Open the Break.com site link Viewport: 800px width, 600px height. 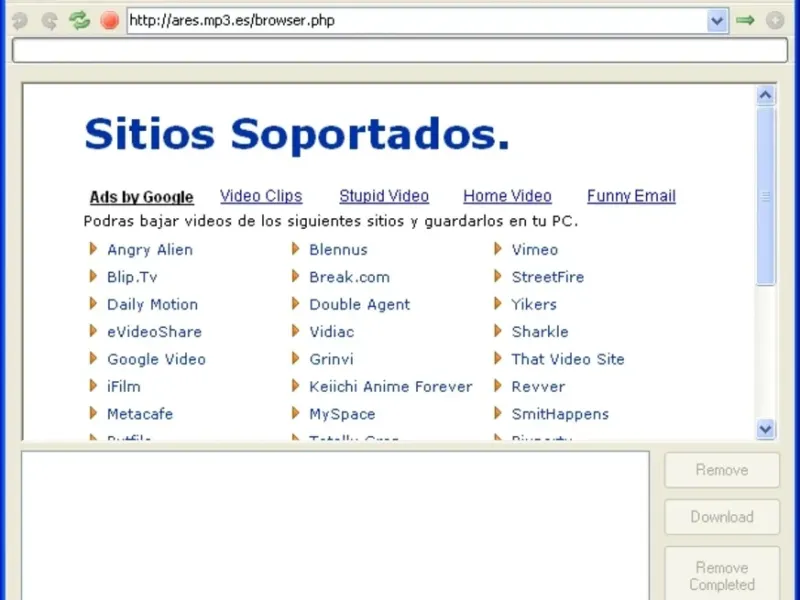[349, 277]
